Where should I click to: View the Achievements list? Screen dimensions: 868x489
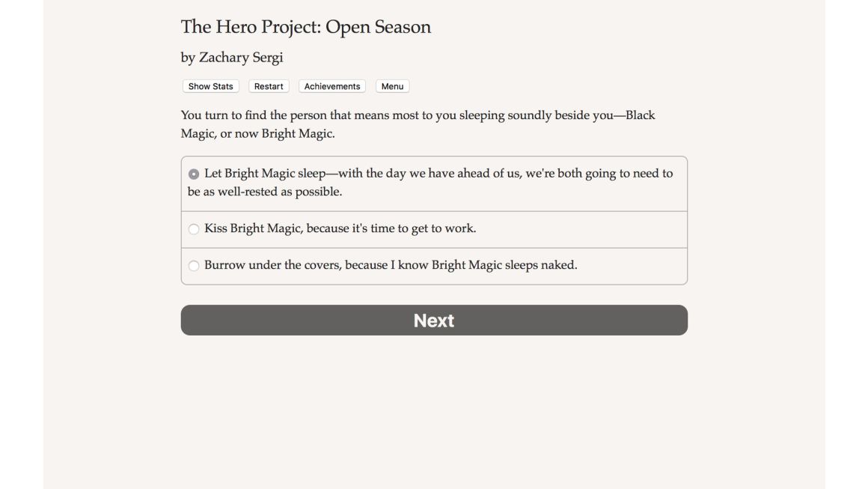332,86
